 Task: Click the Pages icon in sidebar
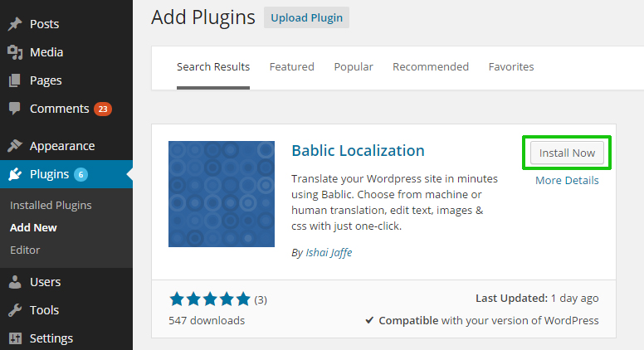15,80
